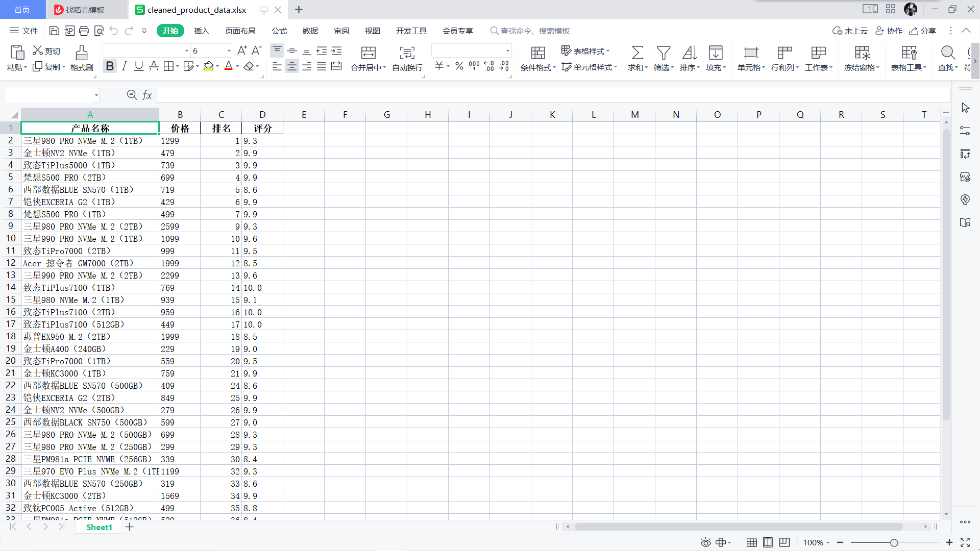Select the Sheet1 worksheet tab
Image resolution: width=980 pixels, height=551 pixels.
[99, 527]
